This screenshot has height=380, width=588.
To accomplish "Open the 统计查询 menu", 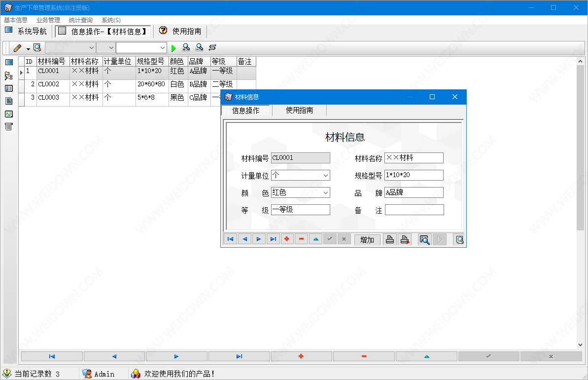I will pyautogui.click(x=81, y=20).
